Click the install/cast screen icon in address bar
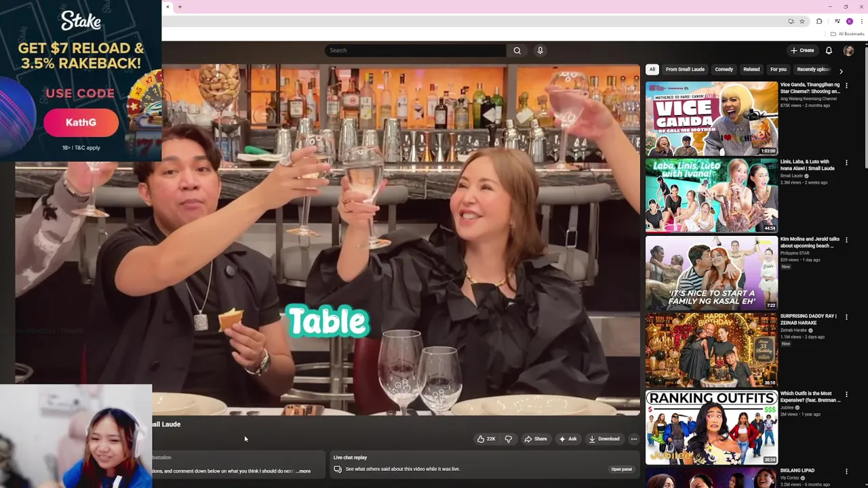This screenshot has height=488, width=868. coord(791,21)
